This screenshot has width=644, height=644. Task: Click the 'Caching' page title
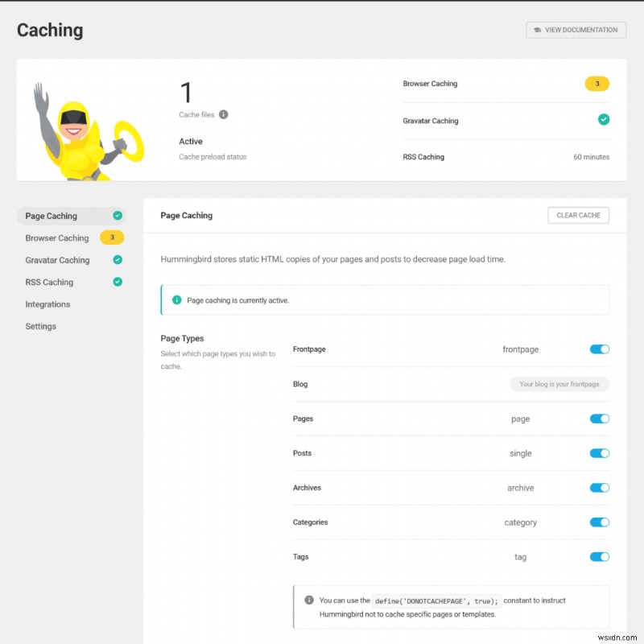click(x=50, y=31)
